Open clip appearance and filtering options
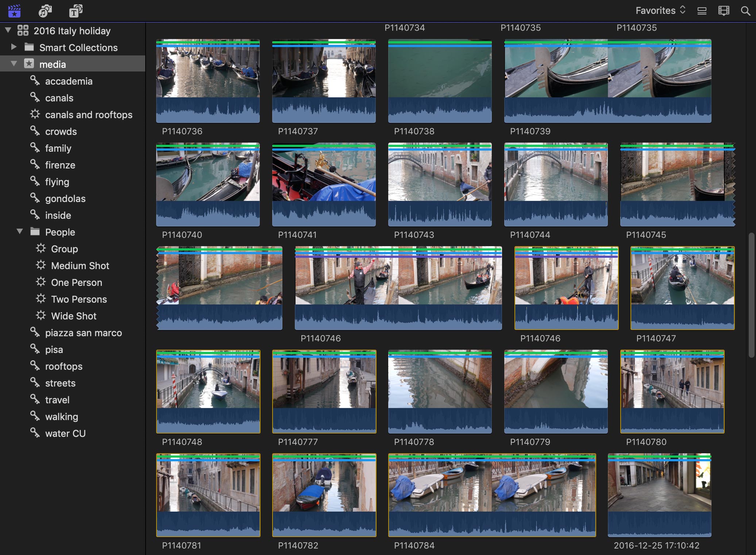Screen dimensions: 756x555 724,11
